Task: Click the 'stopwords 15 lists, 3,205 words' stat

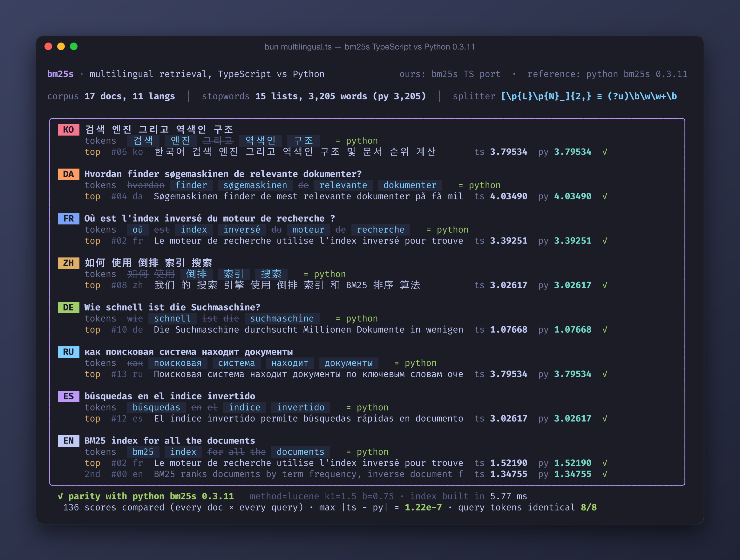Action: click(314, 96)
